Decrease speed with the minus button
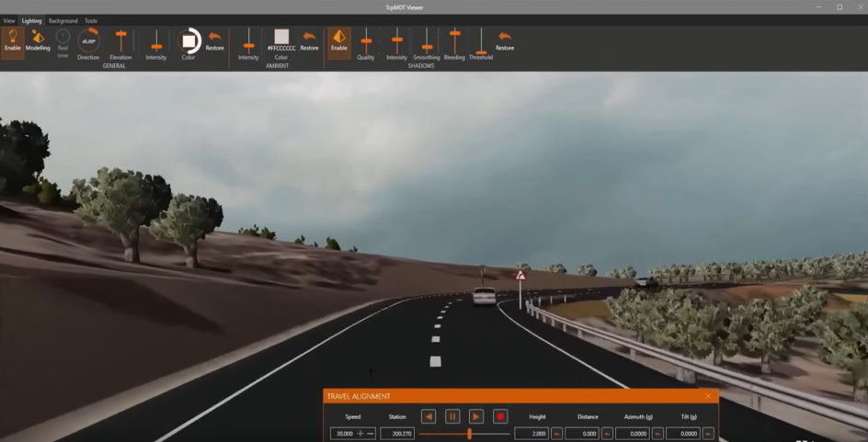 (371, 434)
